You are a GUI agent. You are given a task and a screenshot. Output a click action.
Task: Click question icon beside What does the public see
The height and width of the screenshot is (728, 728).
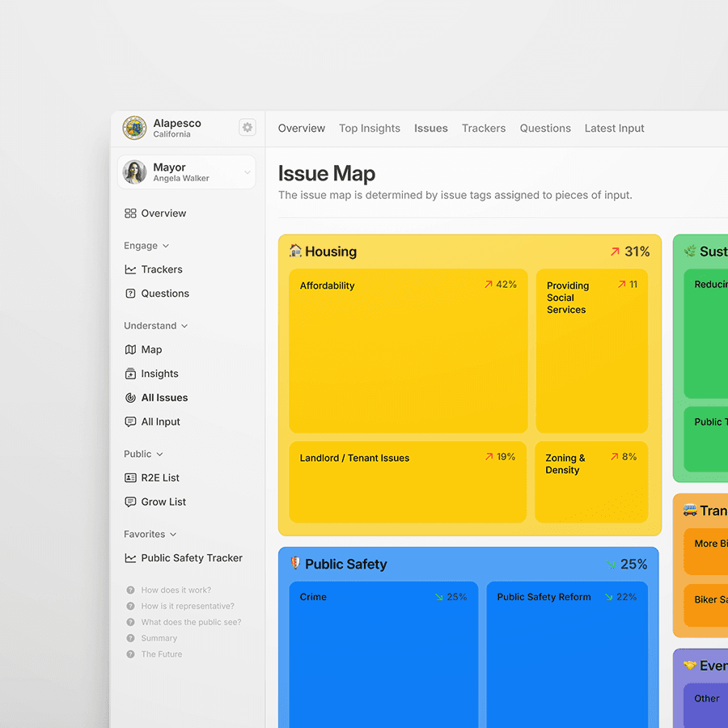click(x=130, y=622)
